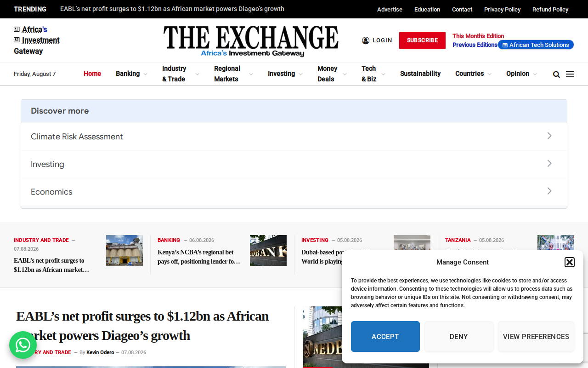Image resolution: width=588 pixels, height=368 pixels.
Task: Open the Sustainability menu item
Action: click(420, 74)
